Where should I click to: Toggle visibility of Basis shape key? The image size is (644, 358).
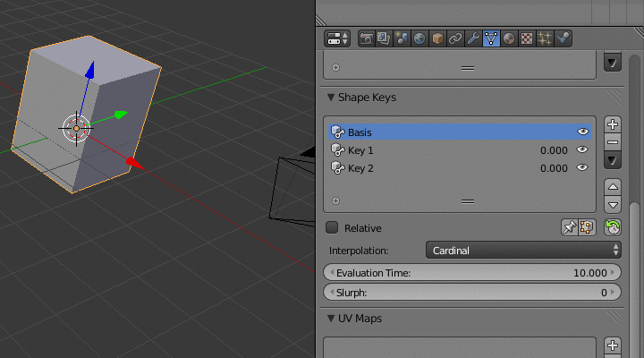(582, 132)
